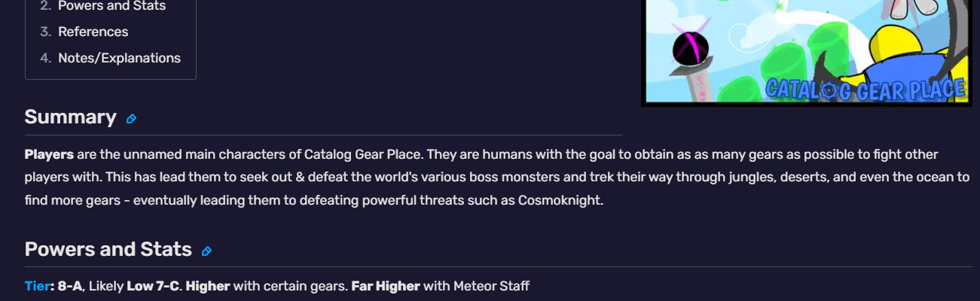Click the edit pencil beside Summary heading
980x301 pixels.
131,119
